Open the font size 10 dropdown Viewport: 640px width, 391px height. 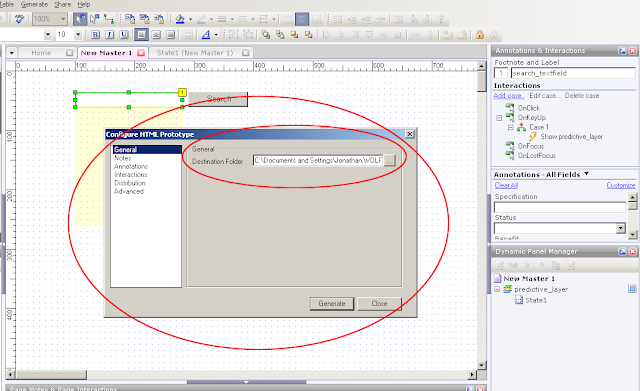tap(78, 35)
